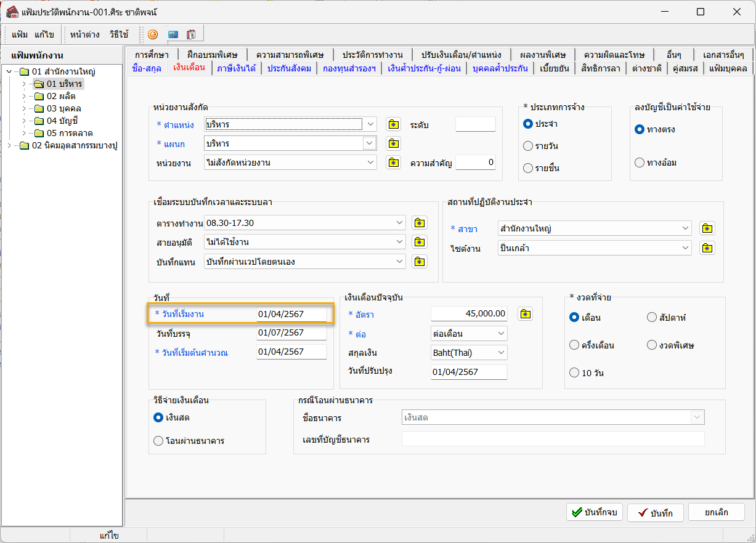The width and height of the screenshot is (756, 543).
Task: Open the สกุลเงิน currency dropdown
Action: 500,353
